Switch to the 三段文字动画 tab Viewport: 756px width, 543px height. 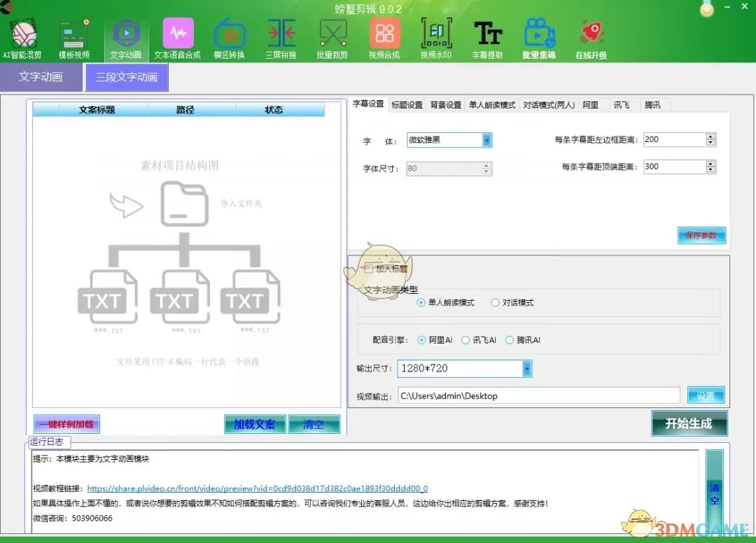[126, 77]
